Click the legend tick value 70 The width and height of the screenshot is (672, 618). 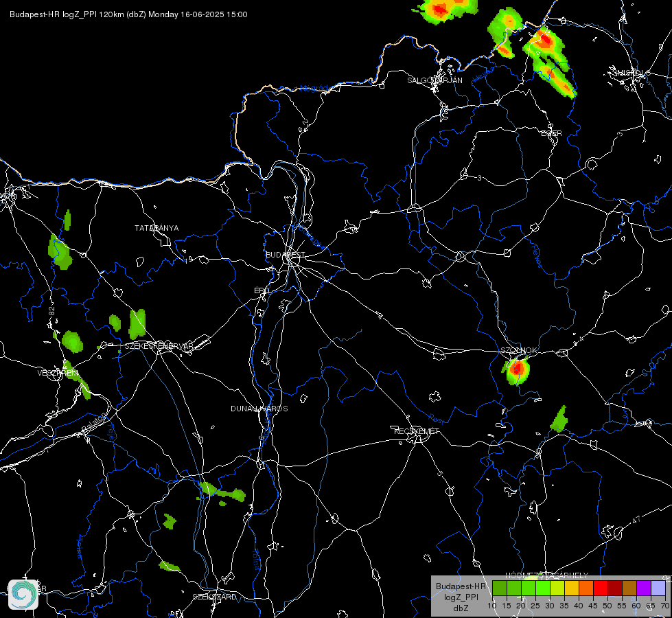pyautogui.click(x=665, y=606)
